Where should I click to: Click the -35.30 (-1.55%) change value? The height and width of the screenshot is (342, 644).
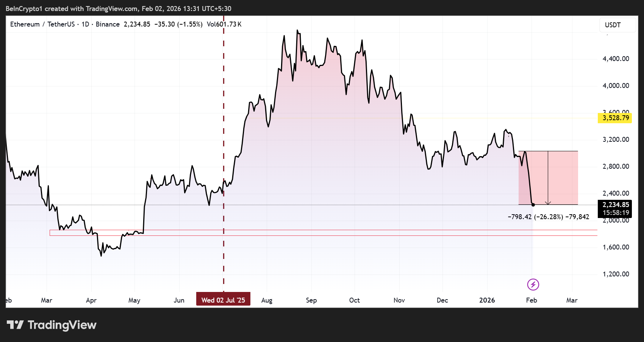pyautogui.click(x=178, y=24)
